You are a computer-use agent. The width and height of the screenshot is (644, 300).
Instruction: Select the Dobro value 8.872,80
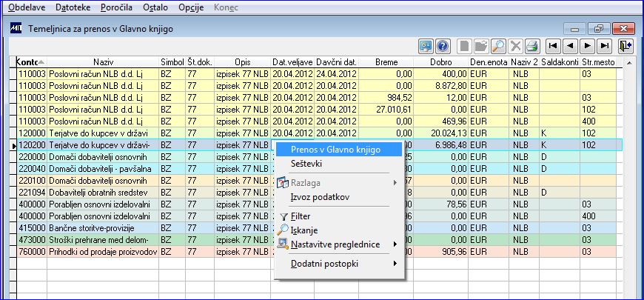(441, 86)
